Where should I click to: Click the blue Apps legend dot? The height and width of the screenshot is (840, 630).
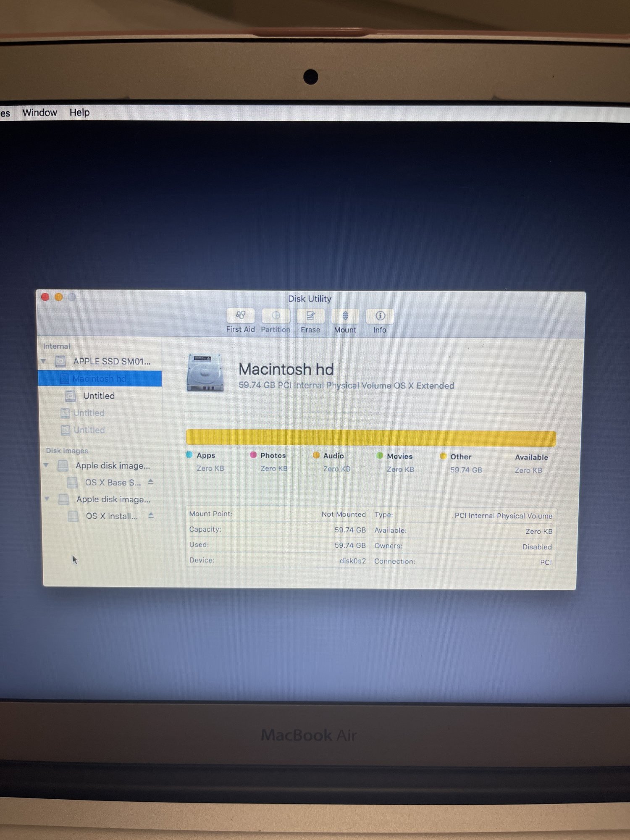(189, 455)
